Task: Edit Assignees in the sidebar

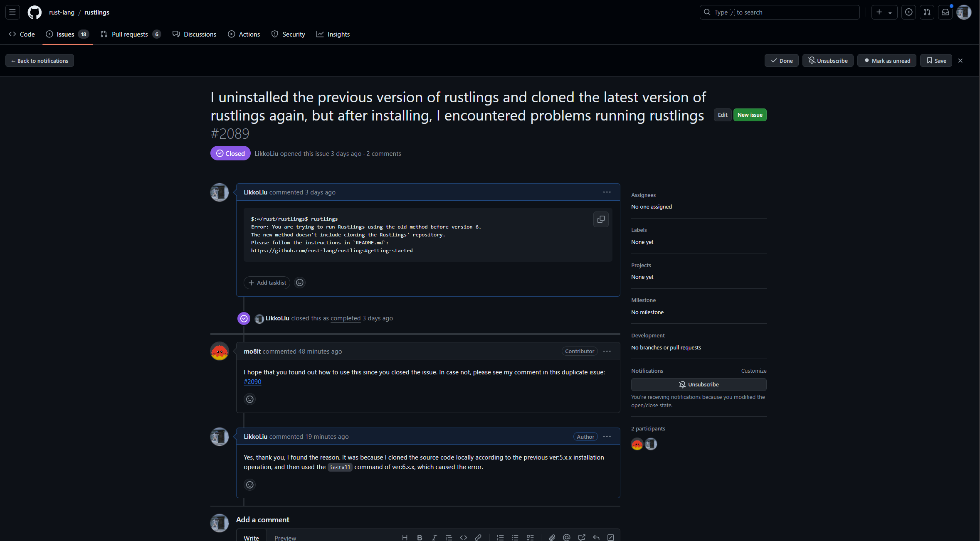Action: 643,195
